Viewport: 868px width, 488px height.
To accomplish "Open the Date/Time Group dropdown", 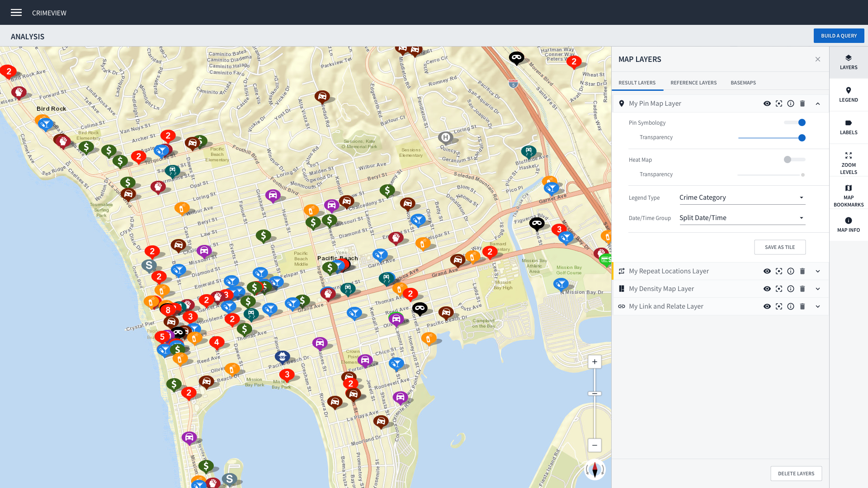I will click(x=742, y=218).
